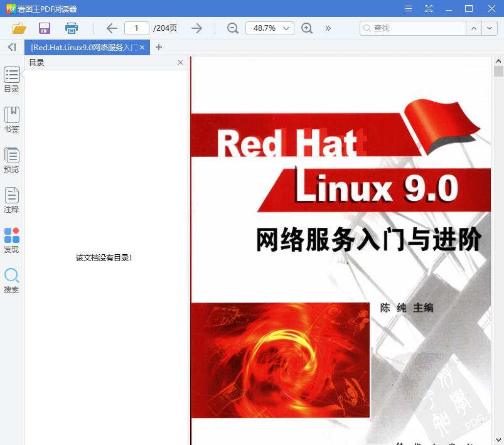Add a new tab with plus

click(158, 47)
